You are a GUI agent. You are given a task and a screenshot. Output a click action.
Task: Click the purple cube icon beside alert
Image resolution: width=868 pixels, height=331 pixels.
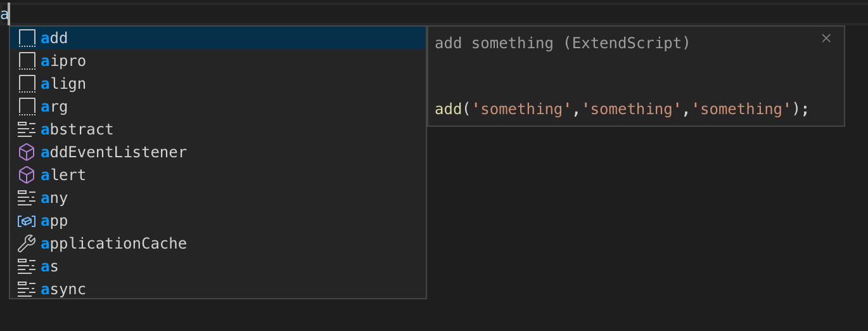(27, 175)
